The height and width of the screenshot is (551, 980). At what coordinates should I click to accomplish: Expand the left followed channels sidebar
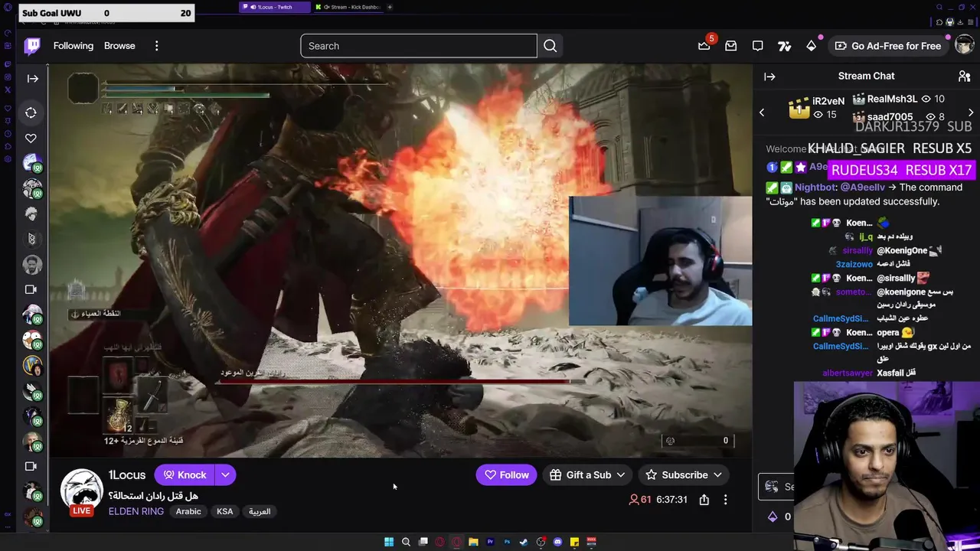(32, 78)
